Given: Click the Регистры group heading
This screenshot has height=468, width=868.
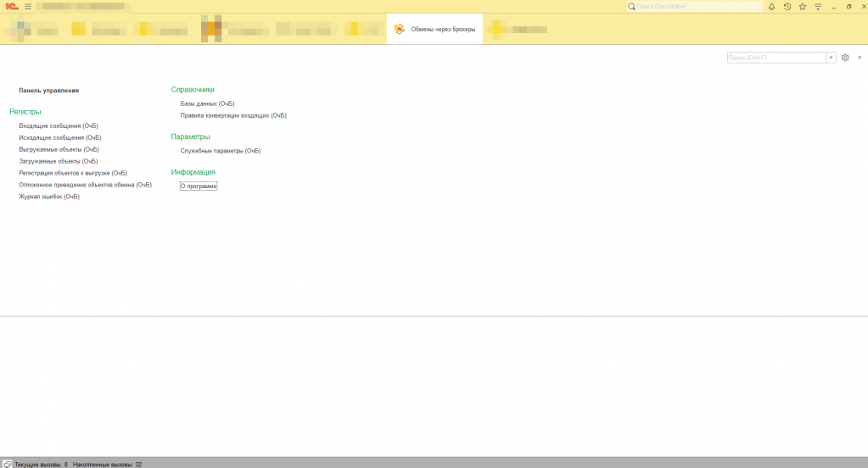Looking at the screenshot, I should (x=25, y=112).
